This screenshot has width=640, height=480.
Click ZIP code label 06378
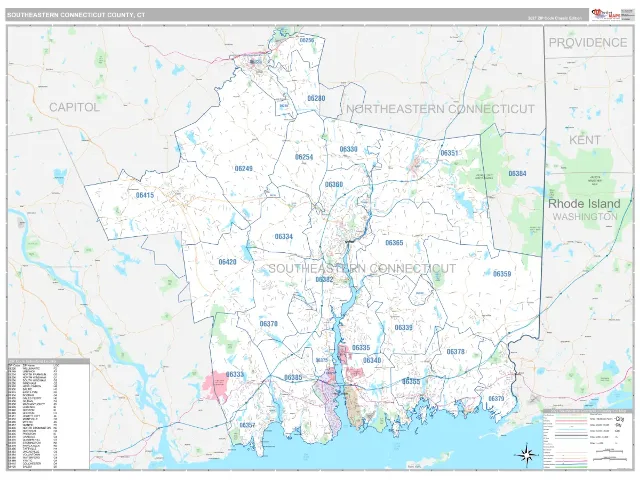coord(456,352)
